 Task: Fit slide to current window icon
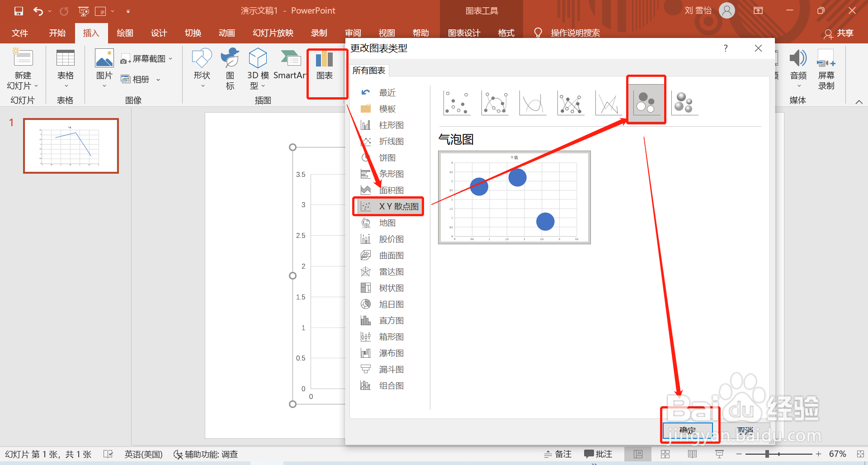click(x=860, y=454)
